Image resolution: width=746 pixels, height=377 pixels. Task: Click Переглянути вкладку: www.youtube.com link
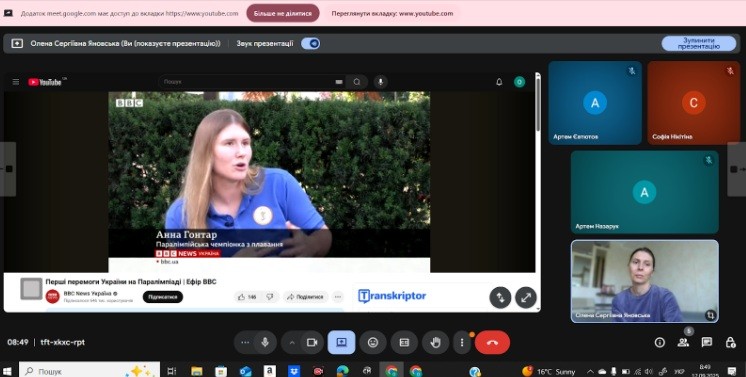392,13
